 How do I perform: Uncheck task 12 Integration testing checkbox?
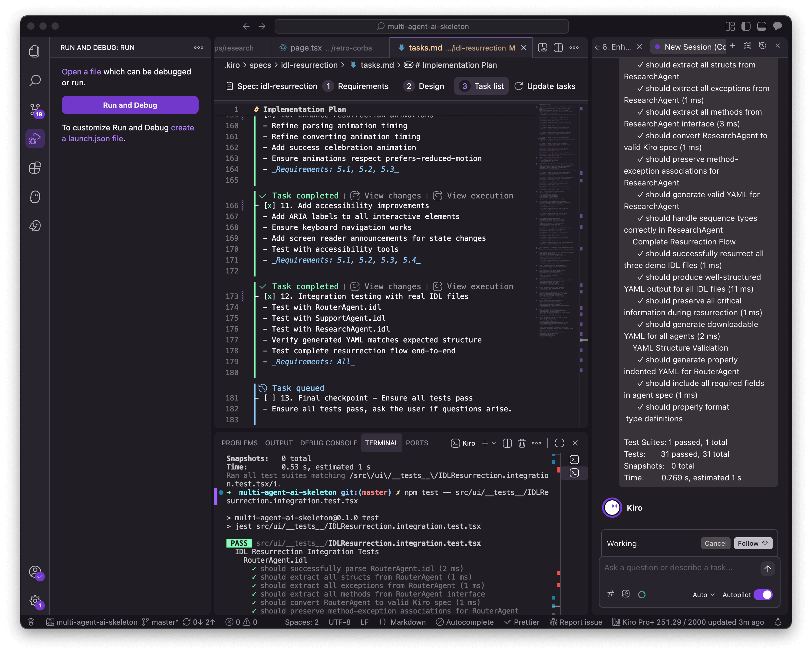pyautogui.click(x=269, y=296)
